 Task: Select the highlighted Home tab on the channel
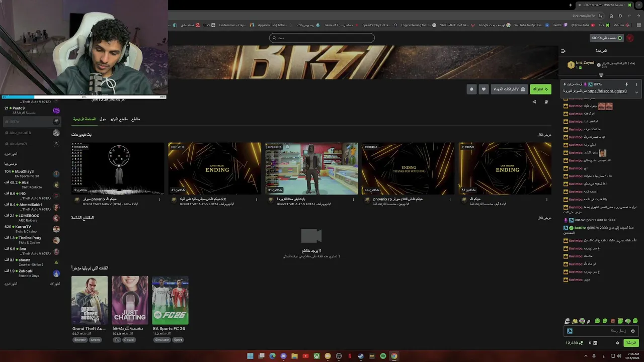tap(84, 119)
